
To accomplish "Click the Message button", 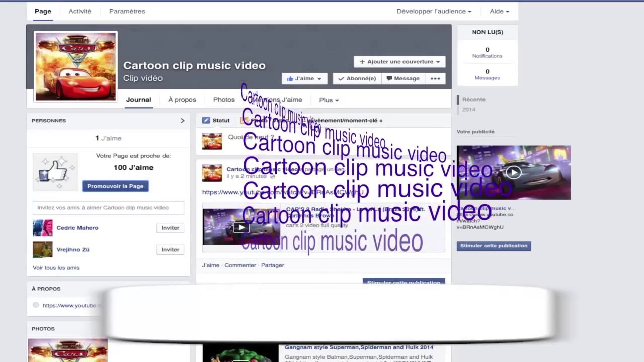I will (403, 79).
